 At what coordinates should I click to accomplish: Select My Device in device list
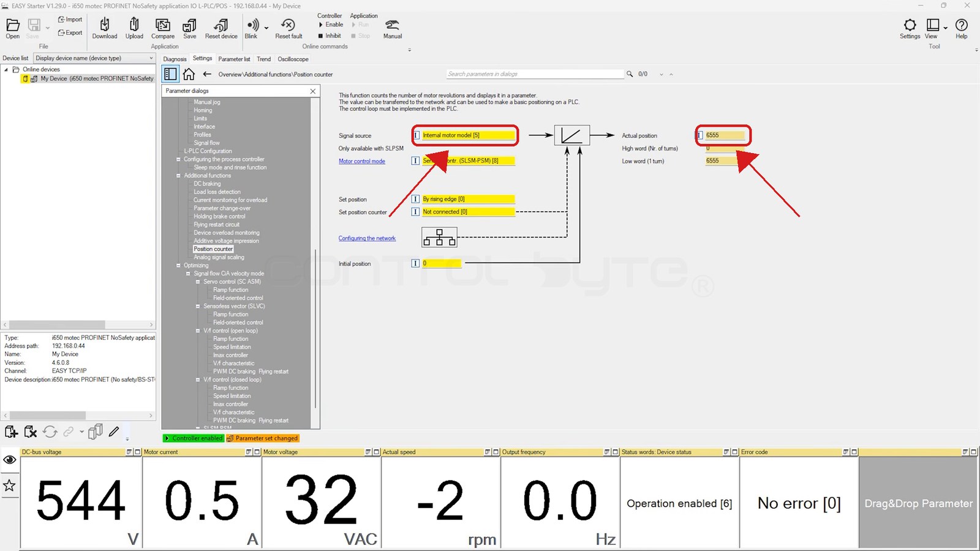[97, 78]
